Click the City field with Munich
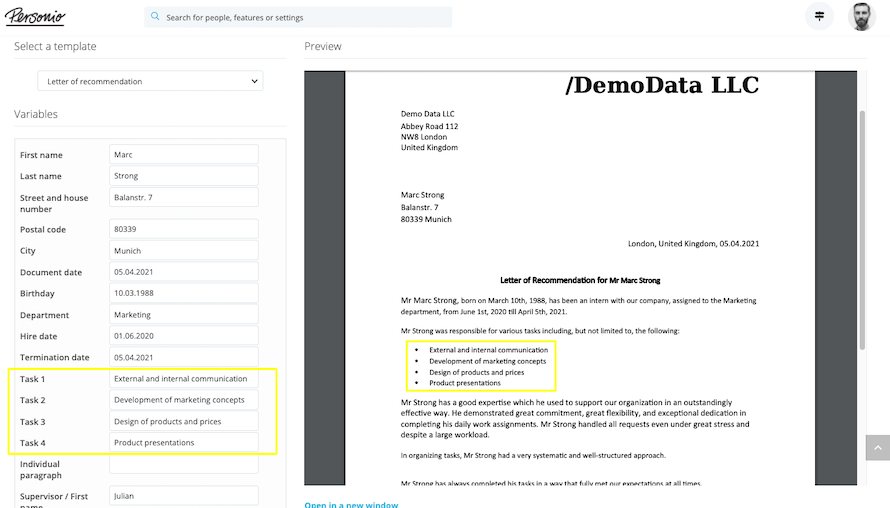 click(183, 251)
